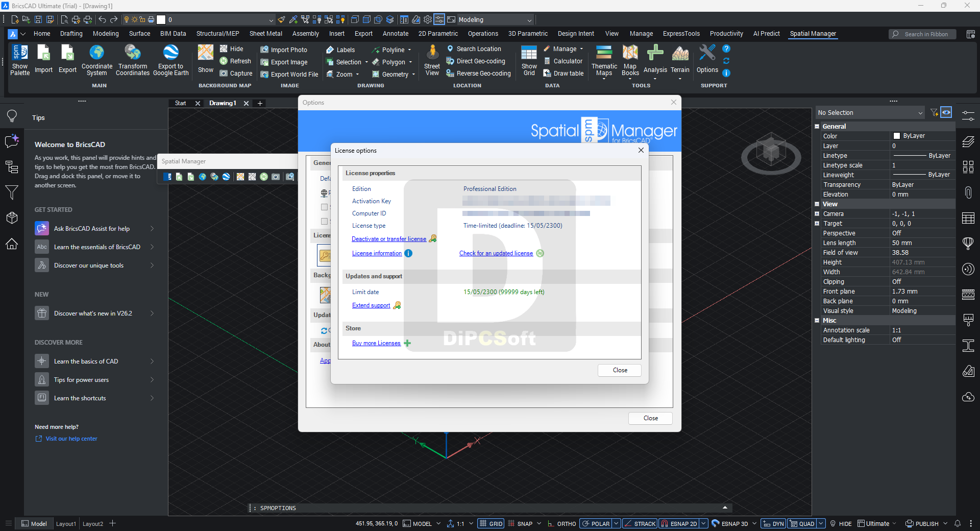Launch Transform Coordinates tool
980x531 pixels.
point(133,60)
